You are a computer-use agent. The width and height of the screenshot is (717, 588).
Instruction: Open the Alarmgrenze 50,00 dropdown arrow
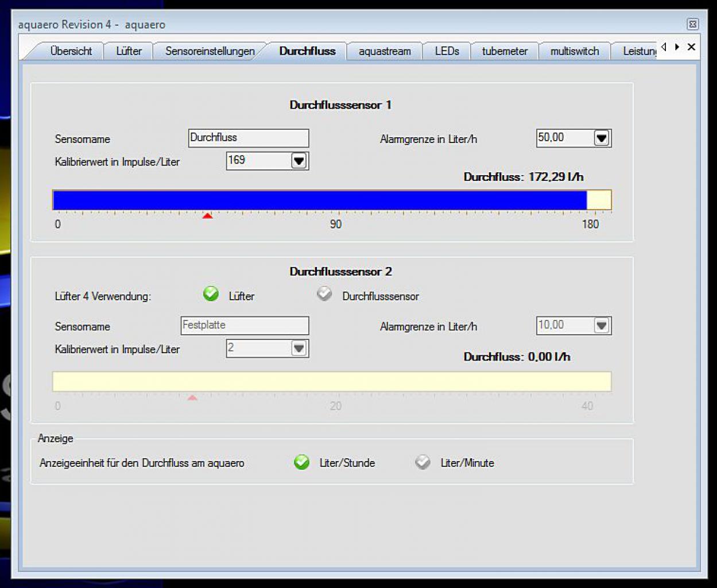coord(601,138)
